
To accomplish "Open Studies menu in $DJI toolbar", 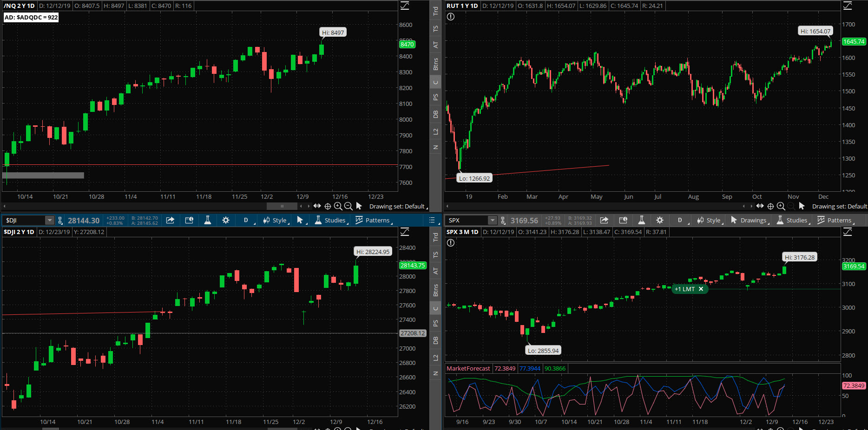I will click(x=331, y=220).
